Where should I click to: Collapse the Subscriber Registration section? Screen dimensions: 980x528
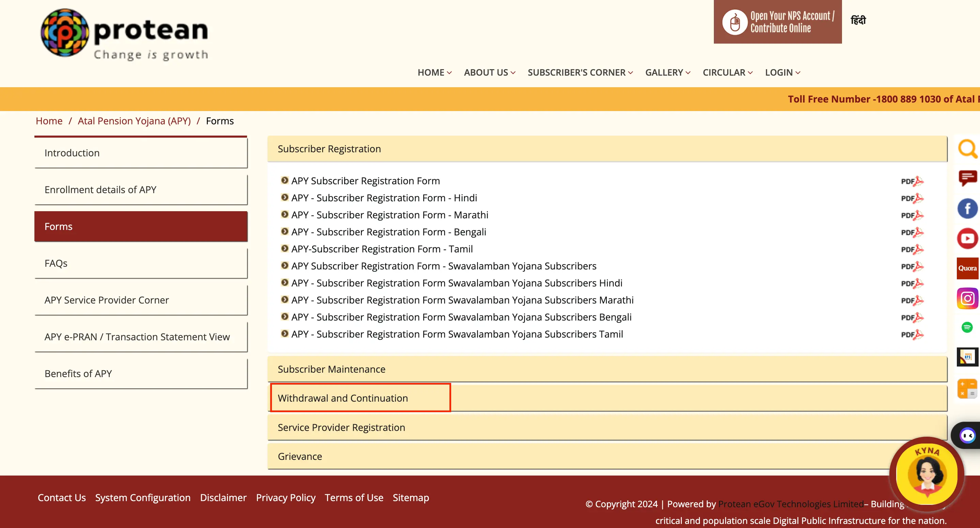coord(607,149)
